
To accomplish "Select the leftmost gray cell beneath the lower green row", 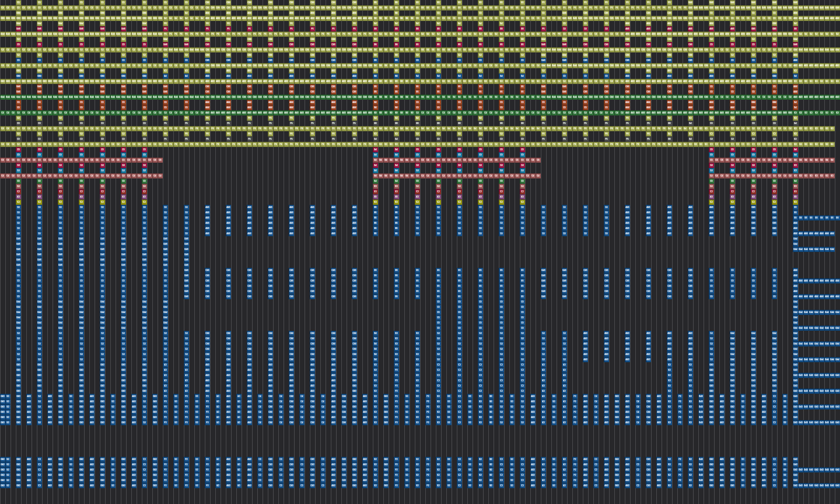I will tap(18, 123).
